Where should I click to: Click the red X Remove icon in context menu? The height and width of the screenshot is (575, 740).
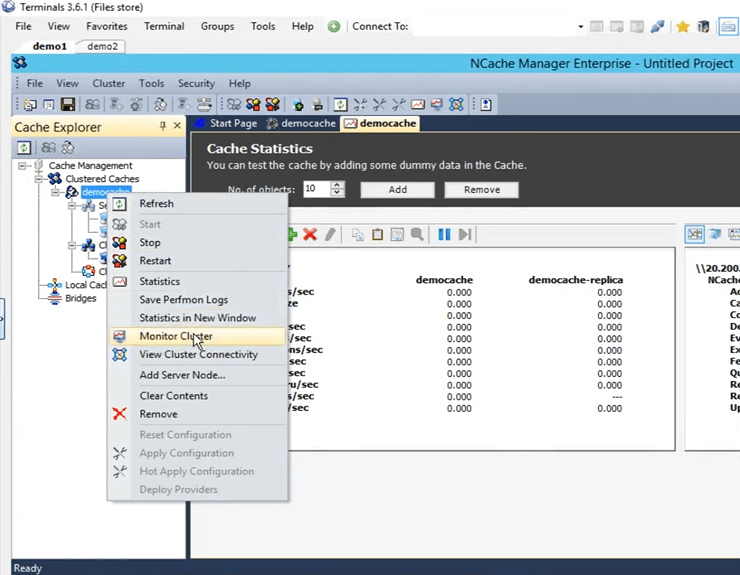[x=119, y=414]
